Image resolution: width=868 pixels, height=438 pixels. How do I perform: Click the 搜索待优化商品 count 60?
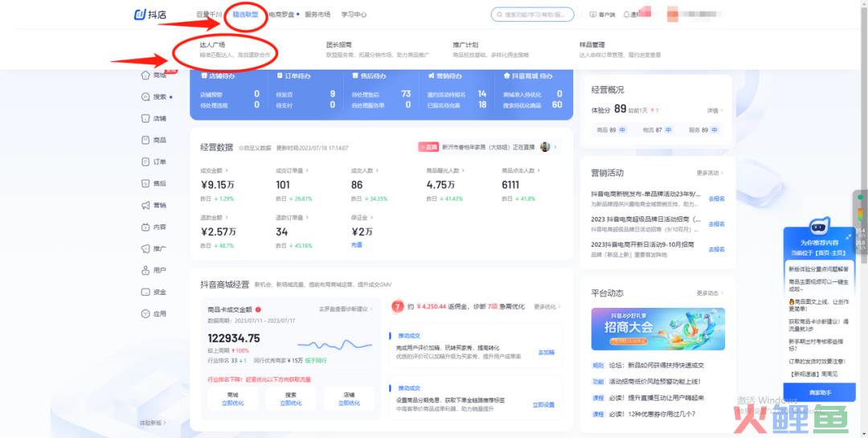coord(557,104)
